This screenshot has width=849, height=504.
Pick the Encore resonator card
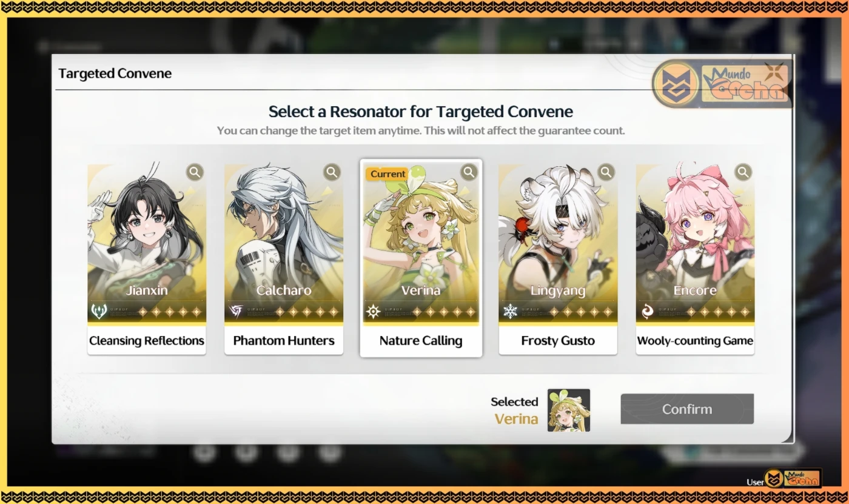pyautogui.click(x=695, y=259)
